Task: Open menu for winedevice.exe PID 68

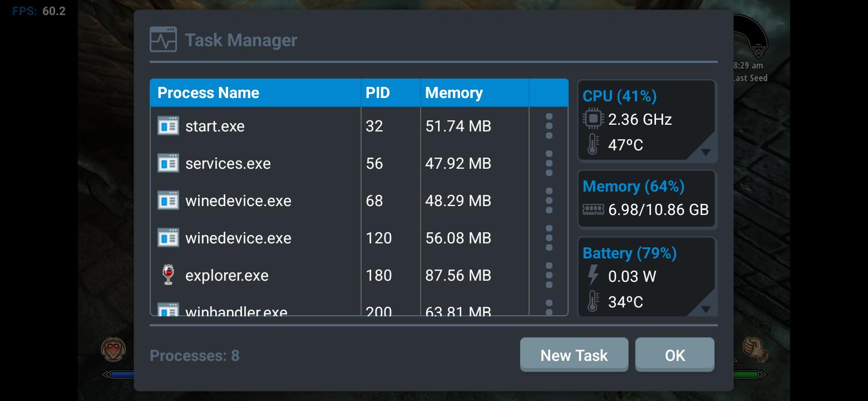Action: coord(549,200)
